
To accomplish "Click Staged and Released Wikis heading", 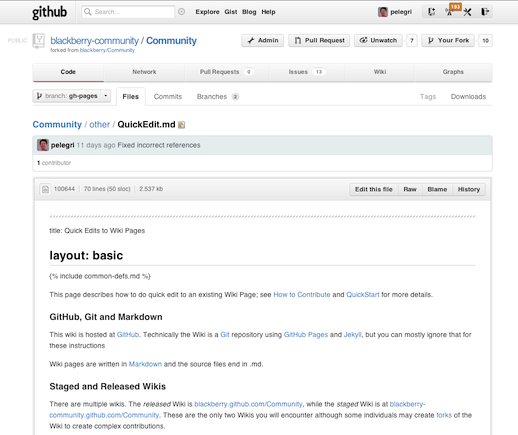I will coord(108,386).
